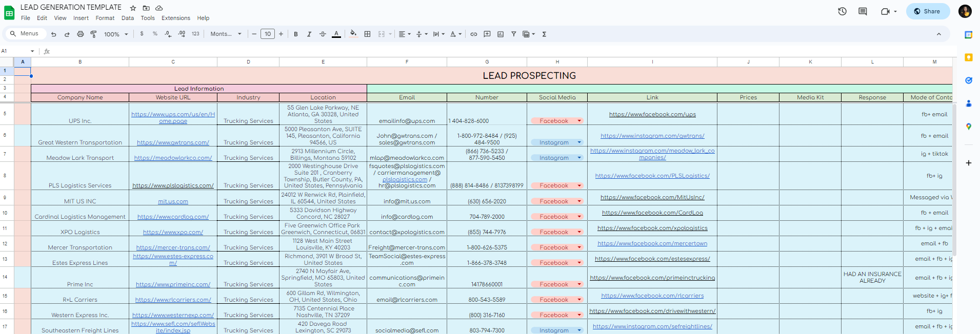980x334 pixels.
Task: Format as percent
Action: coord(155,34)
